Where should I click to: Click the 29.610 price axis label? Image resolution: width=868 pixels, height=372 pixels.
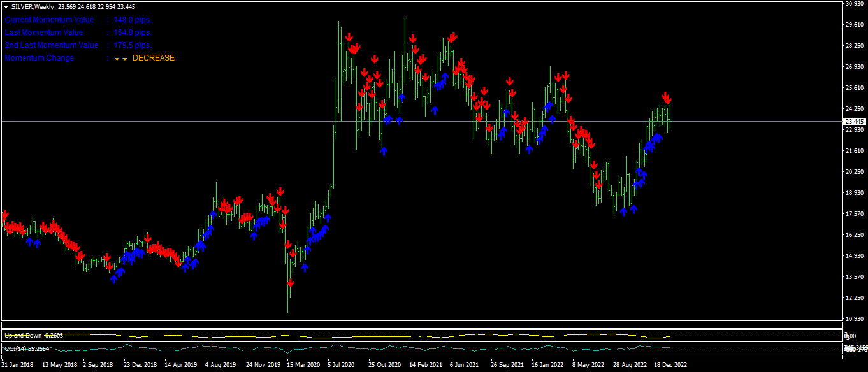(x=854, y=25)
